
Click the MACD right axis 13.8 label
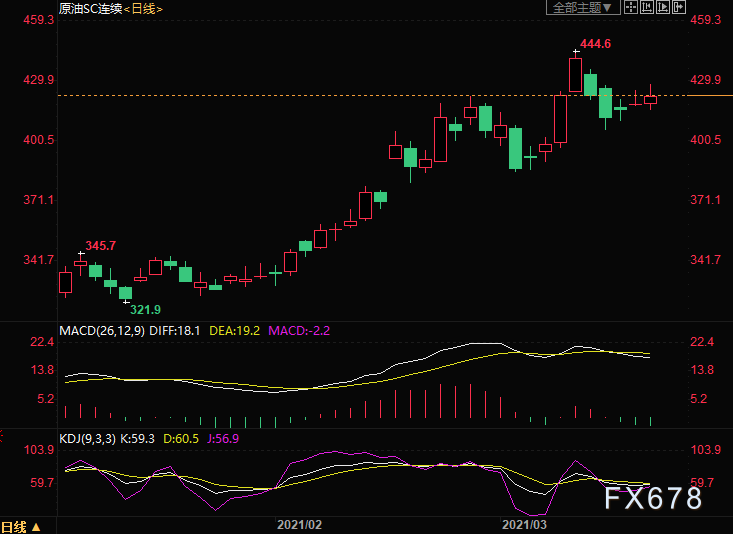pos(703,370)
